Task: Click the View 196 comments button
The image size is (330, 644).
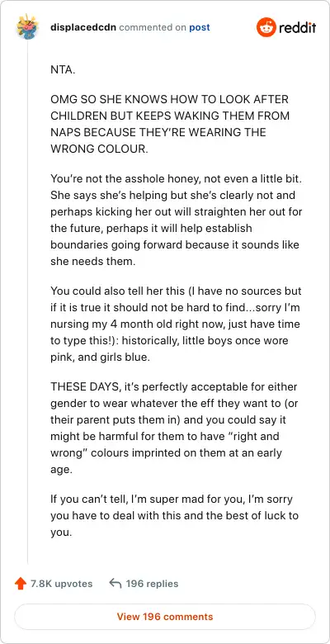Action: [x=165, y=617]
